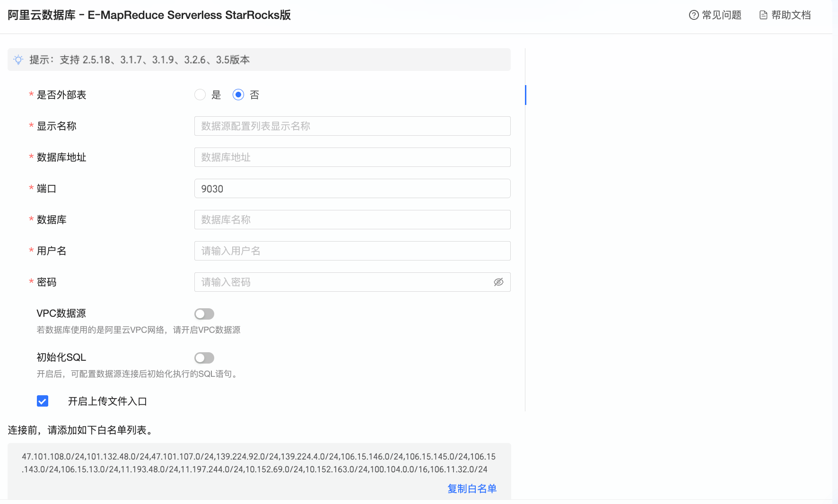
Task: Click the page title E-MapReduce Serverless StarRocks版
Action: pos(149,15)
